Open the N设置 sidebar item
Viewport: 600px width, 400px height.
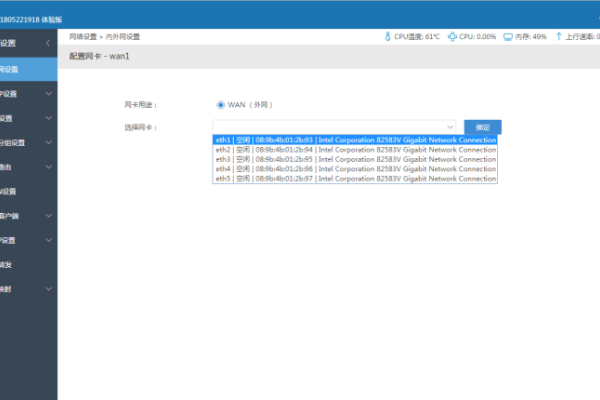click(29, 191)
